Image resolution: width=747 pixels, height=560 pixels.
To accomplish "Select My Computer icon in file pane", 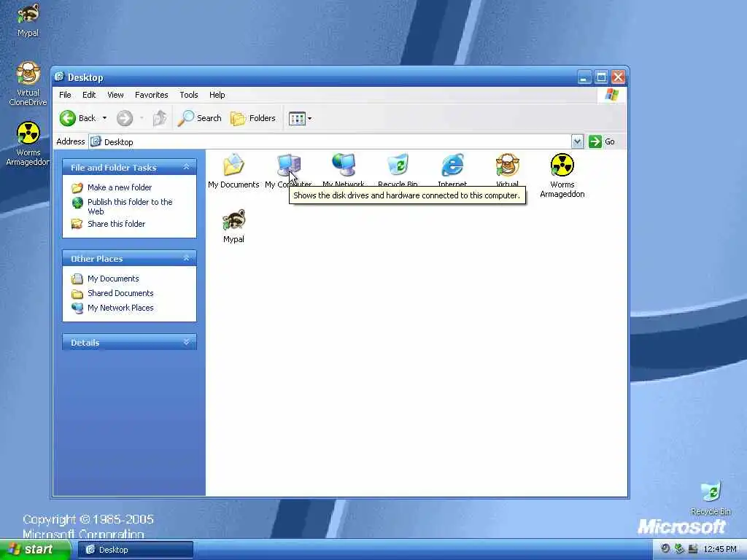I will click(x=288, y=166).
